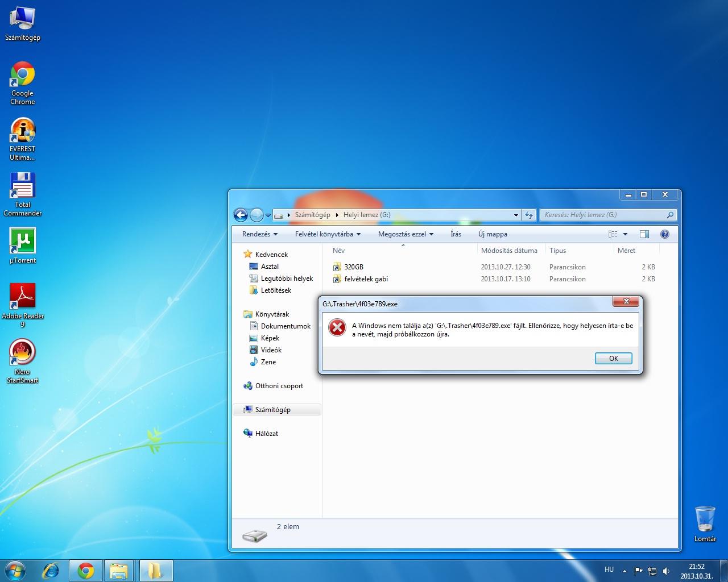The height and width of the screenshot is (582, 728).
Task: Click the help question mark icon
Action: click(x=665, y=234)
